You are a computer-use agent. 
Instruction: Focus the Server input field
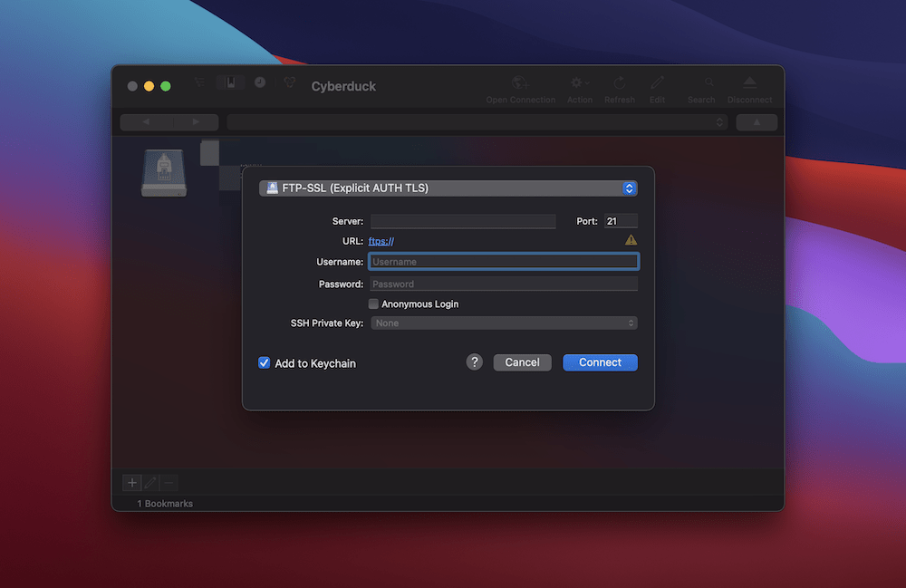tap(462, 221)
